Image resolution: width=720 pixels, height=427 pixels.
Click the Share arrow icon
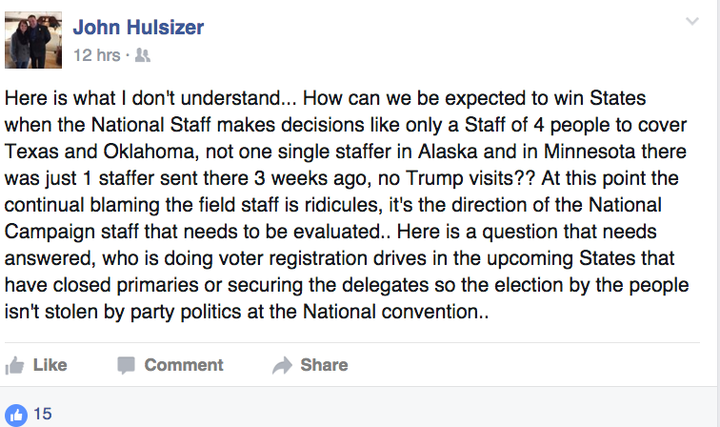pyautogui.click(x=282, y=365)
